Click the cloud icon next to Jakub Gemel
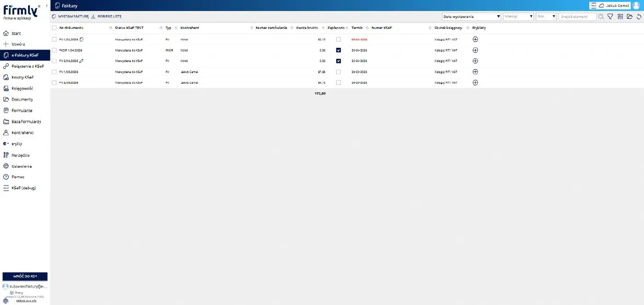644x305 pixels. coord(601,6)
